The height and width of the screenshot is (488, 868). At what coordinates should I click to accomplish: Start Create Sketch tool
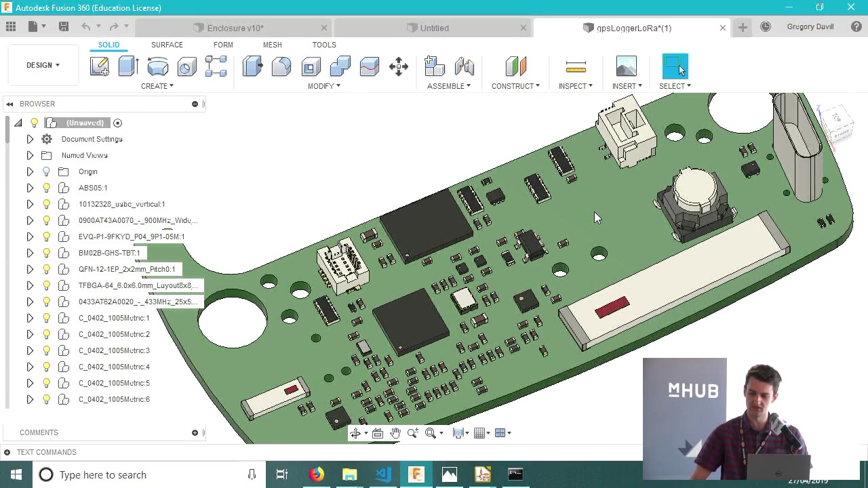coord(99,66)
